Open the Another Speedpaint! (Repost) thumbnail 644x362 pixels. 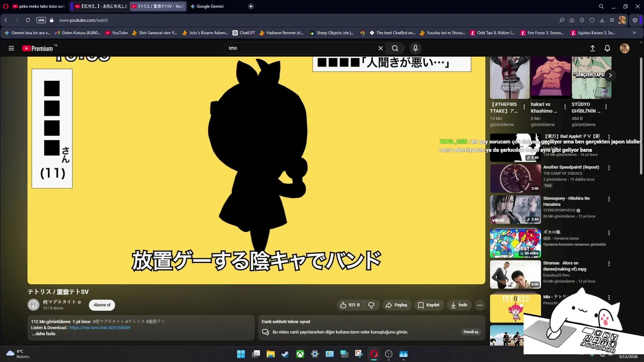[x=515, y=178]
